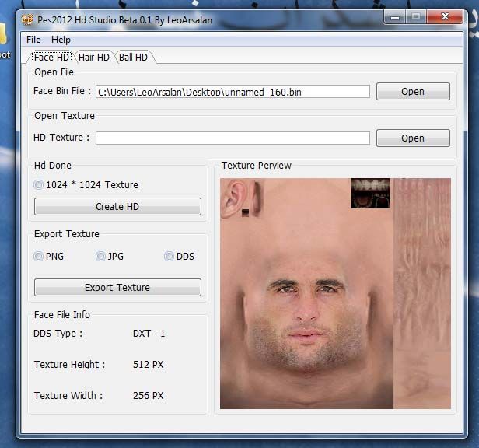
Task: Select the 1024 * 1024 Texture radio option
Action: pos(39,185)
